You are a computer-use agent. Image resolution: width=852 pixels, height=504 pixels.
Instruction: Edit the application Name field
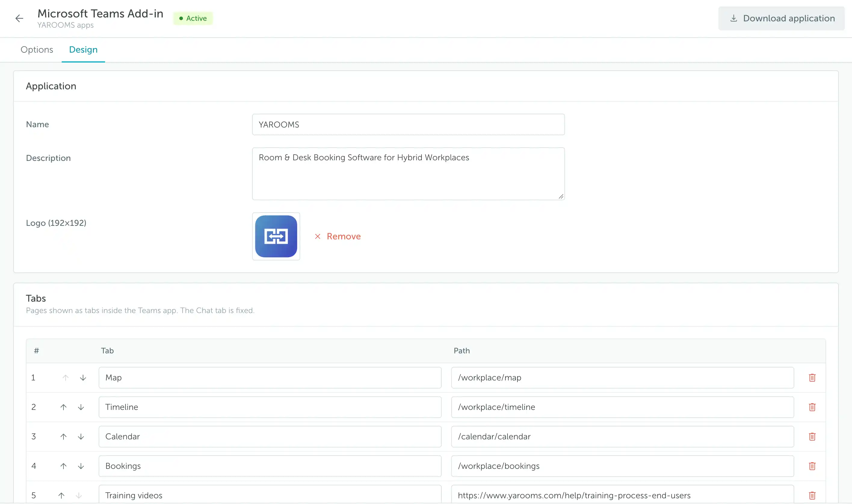pos(408,124)
